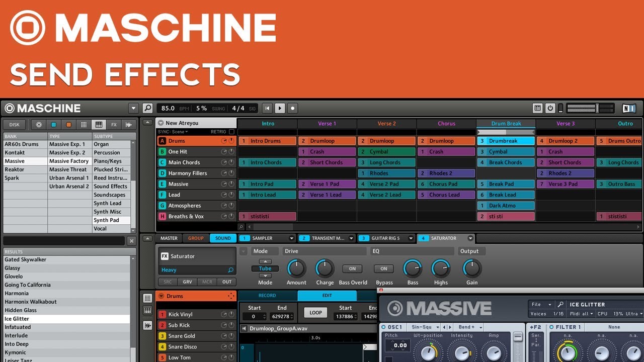
Task: Click the play button in transport
Action: [280, 108]
